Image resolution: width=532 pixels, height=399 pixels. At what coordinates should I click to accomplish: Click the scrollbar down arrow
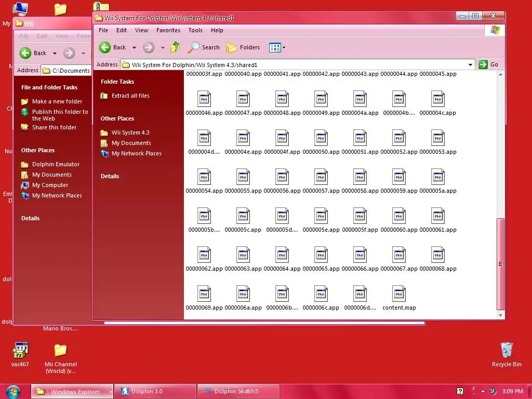(500, 315)
